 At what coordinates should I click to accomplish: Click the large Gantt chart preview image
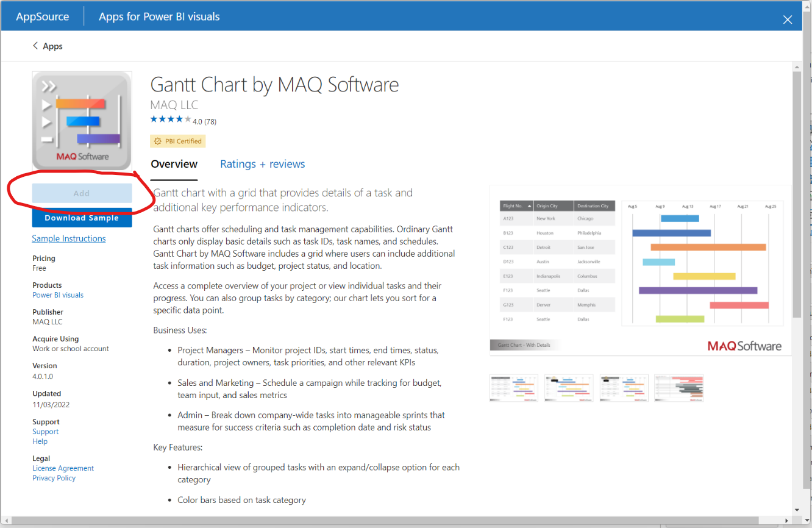[641, 270]
